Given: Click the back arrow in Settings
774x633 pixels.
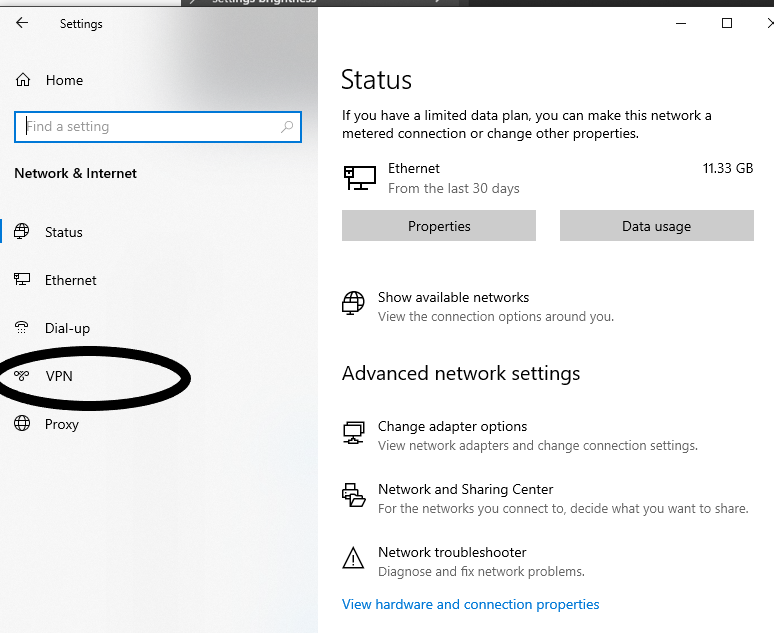Looking at the screenshot, I should click(22, 23).
